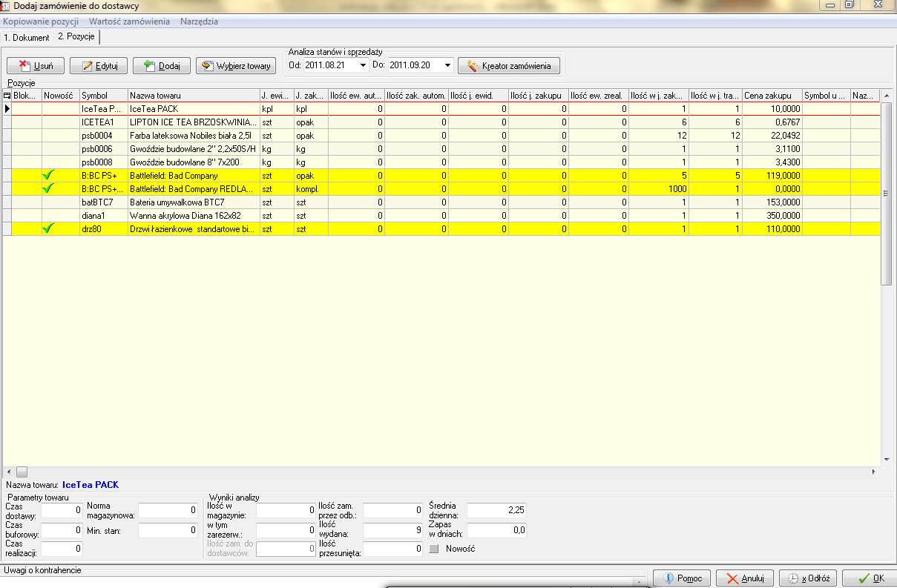This screenshot has height=588, width=897.
Task: Click the Cena zakupu column header
Action: pyautogui.click(x=772, y=96)
